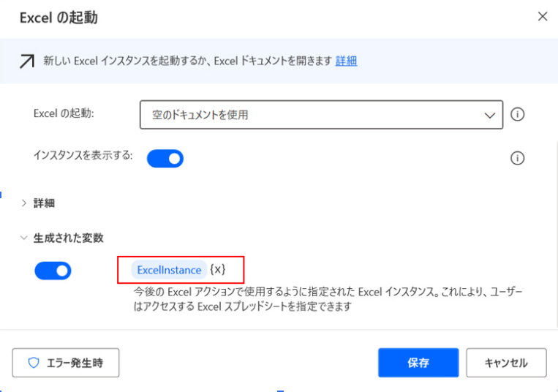Image resolution: width=558 pixels, height=392 pixels.
Task: Click the {x} variable picker icon
Action: click(217, 270)
